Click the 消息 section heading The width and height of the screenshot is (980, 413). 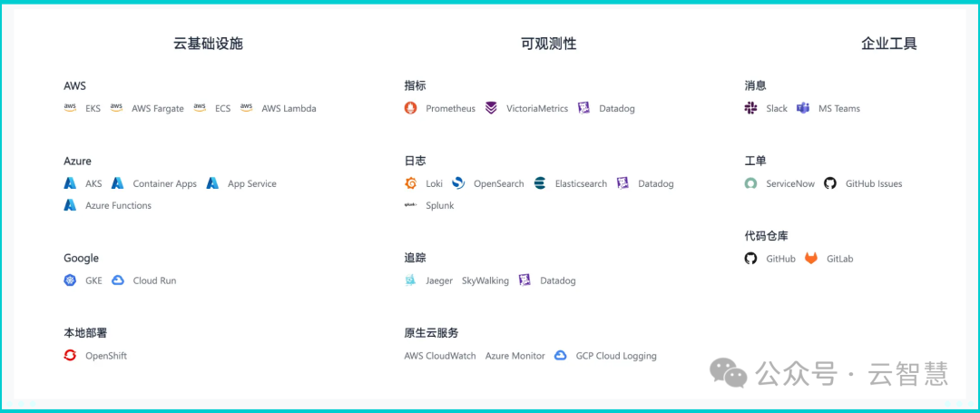coord(755,85)
